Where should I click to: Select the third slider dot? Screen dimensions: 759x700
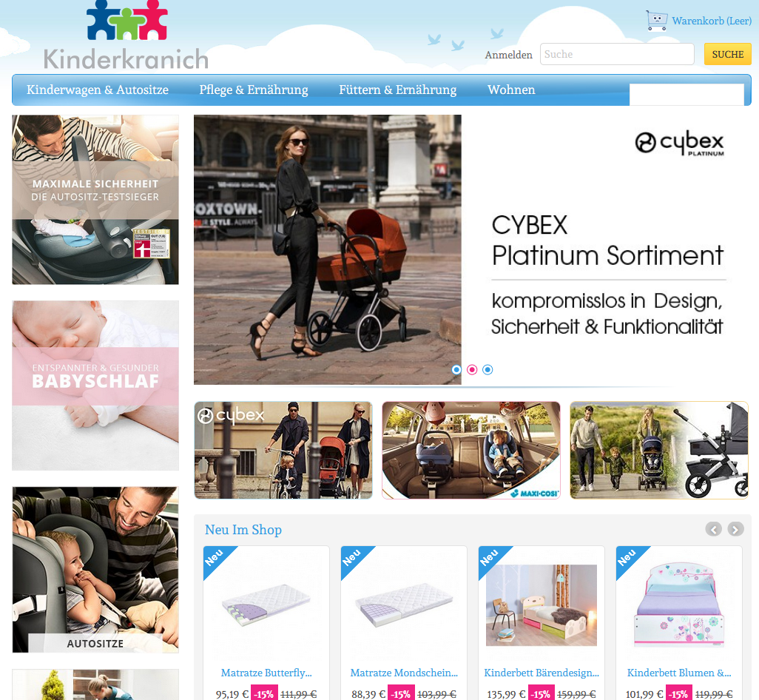488,370
